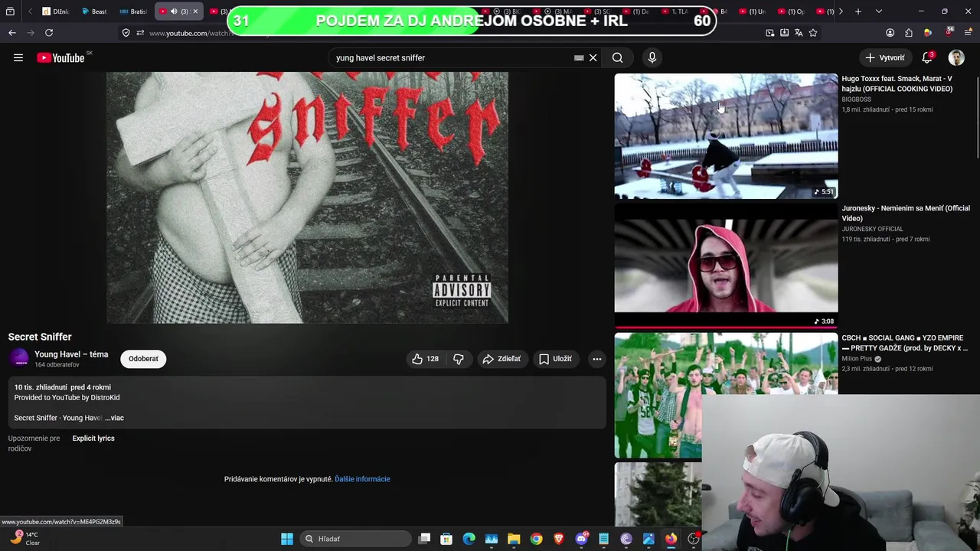980x551 pixels.
Task: Click the JURONESKY OFFICIAL channel name
Action: (873, 229)
